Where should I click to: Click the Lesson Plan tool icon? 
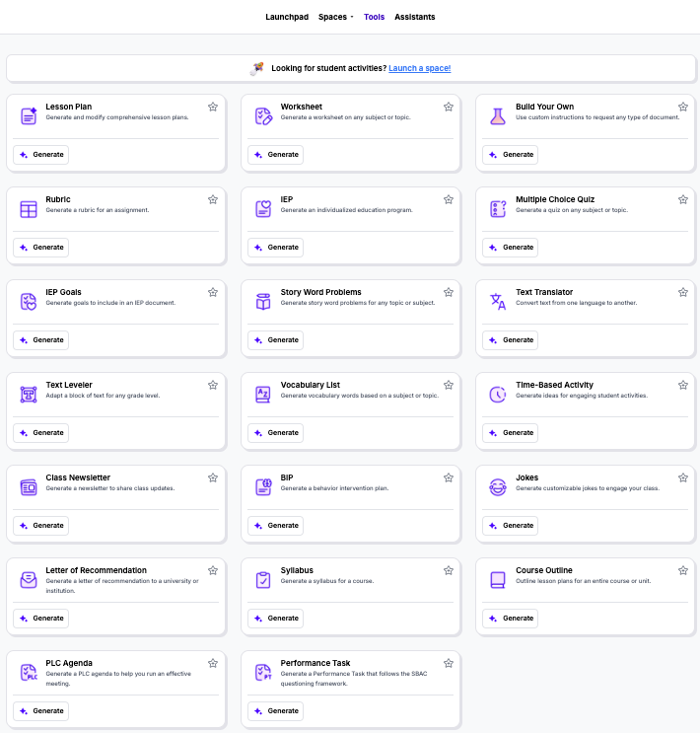point(29,115)
